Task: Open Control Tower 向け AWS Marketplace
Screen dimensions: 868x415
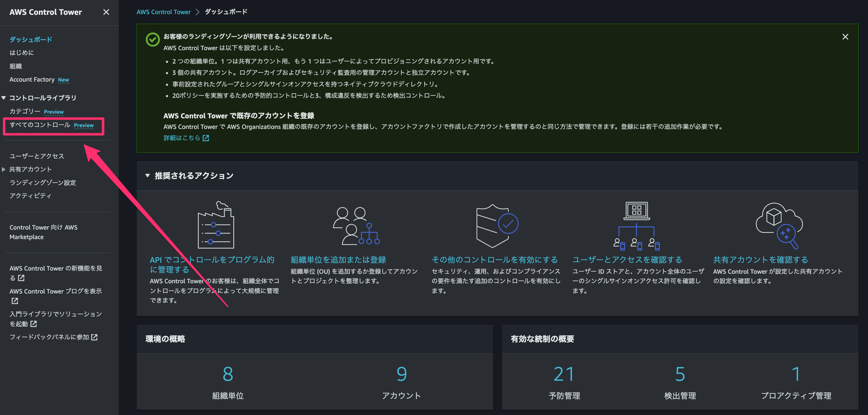Action: point(43,232)
